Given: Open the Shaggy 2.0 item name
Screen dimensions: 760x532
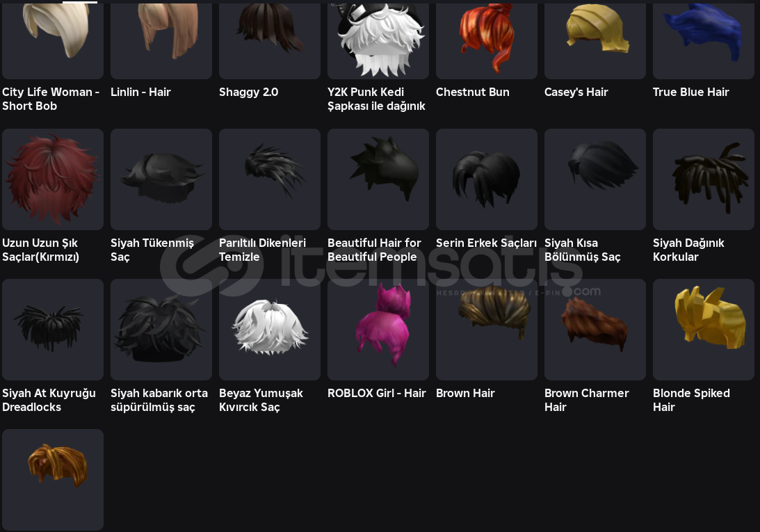Looking at the screenshot, I should click(x=249, y=92).
